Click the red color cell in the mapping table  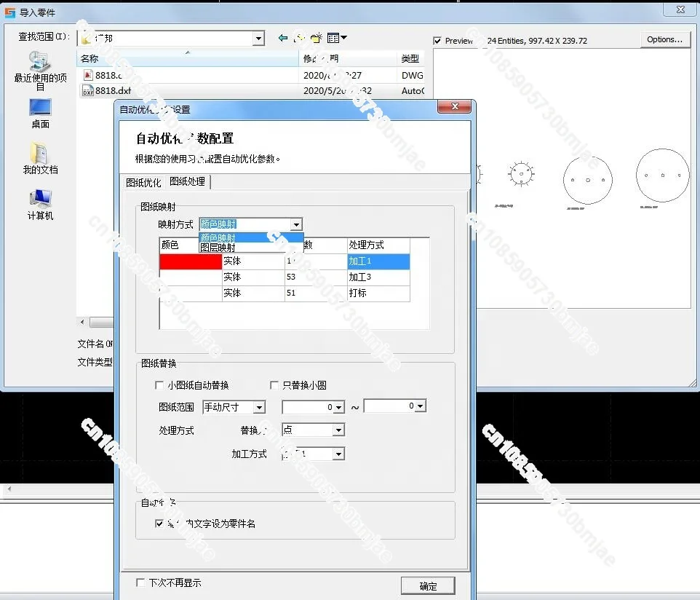point(191,261)
